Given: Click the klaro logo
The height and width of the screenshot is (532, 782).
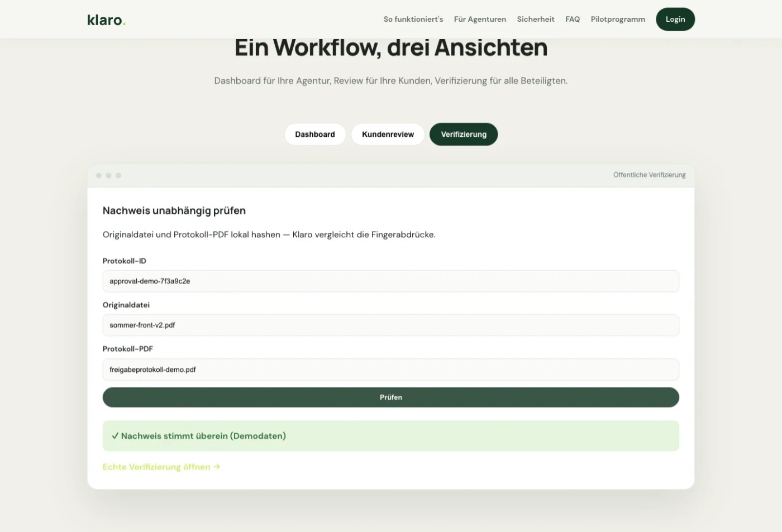Looking at the screenshot, I should click(106, 20).
